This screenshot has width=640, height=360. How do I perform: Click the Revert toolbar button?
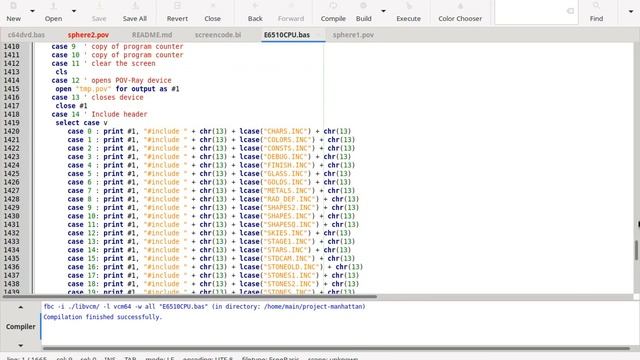pos(177,12)
